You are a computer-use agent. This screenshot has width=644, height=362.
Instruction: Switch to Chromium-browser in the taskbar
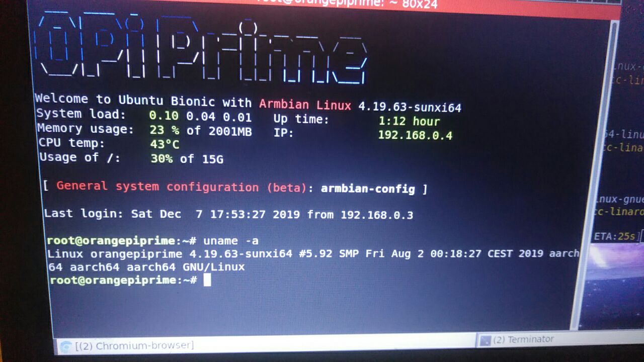(x=127, y=346)
